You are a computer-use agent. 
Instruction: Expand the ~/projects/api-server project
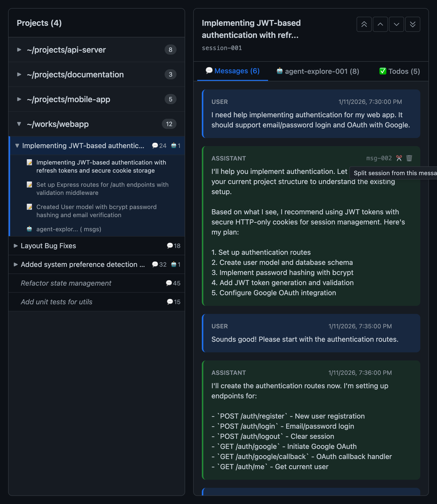[19, 50]
